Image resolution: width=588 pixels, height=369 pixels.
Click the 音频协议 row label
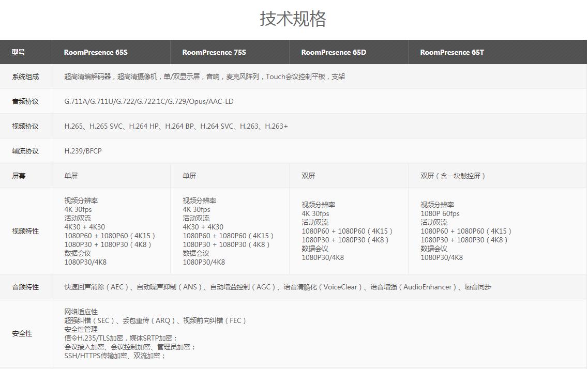(25, 102)
